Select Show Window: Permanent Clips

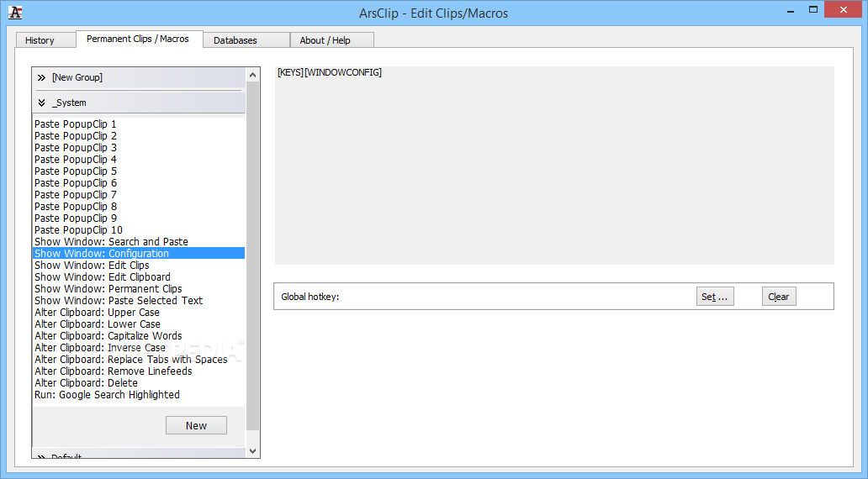click(139, 289)
